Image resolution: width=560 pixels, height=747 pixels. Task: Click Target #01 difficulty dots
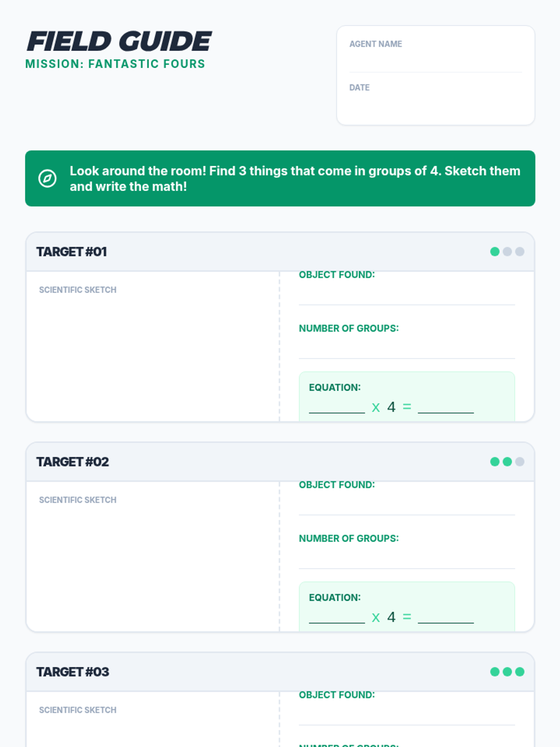[x=507, y=252]
